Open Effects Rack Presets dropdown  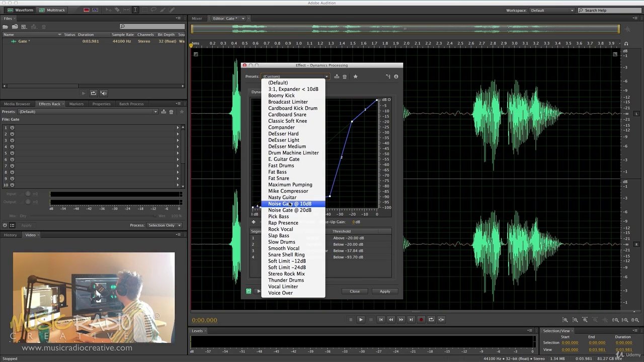88,112
